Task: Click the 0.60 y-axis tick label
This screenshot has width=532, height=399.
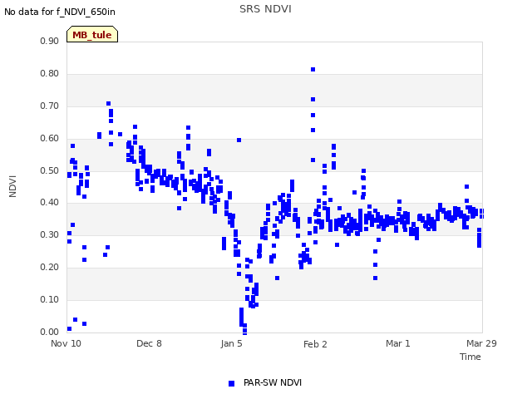Action: point(50,138)
